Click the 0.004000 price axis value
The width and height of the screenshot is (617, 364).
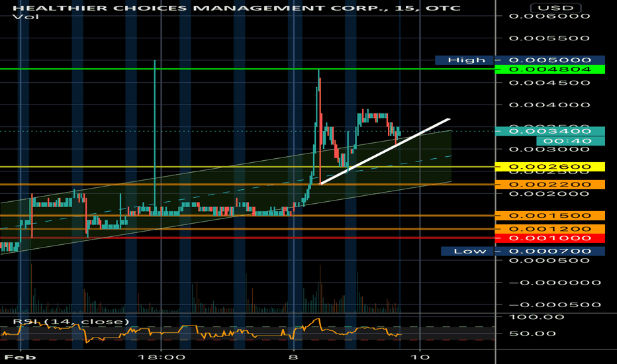coord(549,105)
